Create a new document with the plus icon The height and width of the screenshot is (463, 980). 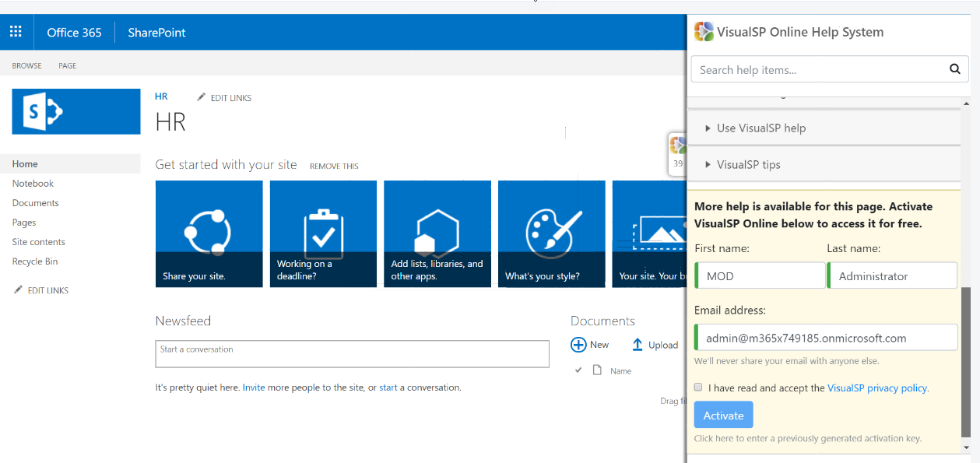coord(578,344)
